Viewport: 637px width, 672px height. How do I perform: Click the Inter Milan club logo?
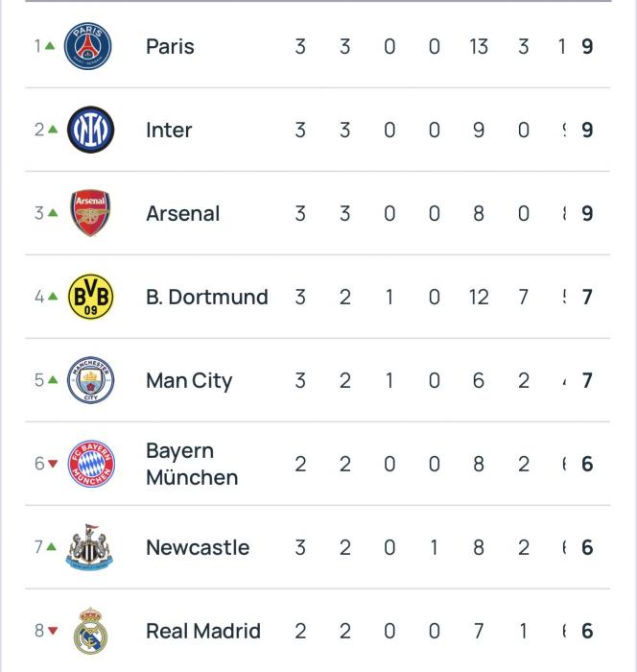point(90,130)
